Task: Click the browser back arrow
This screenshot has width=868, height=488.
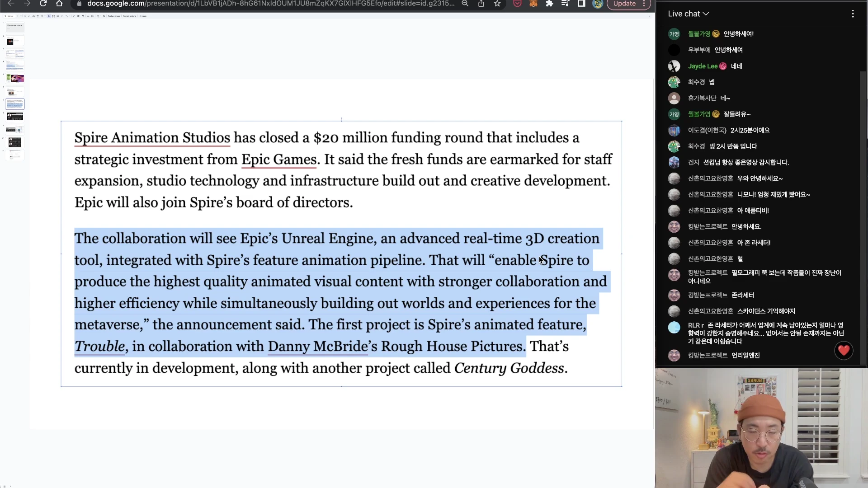Action: (11, 4)
